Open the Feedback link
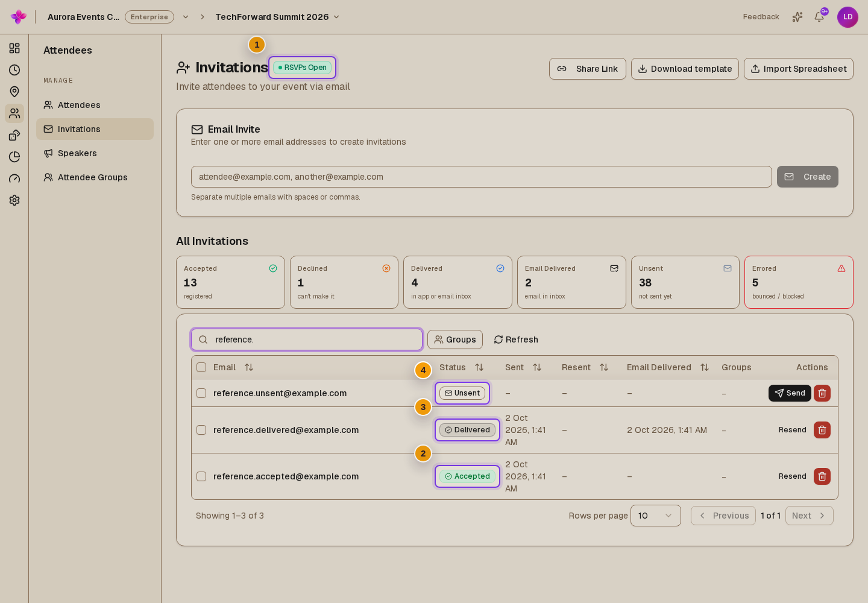868x603 pixels. click(761, 17)
